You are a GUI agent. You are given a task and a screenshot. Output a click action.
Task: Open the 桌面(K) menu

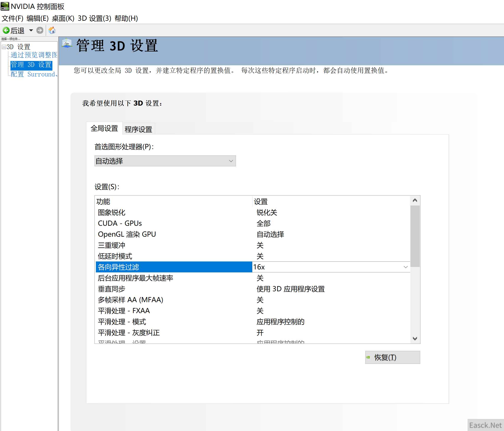[63, 18]
